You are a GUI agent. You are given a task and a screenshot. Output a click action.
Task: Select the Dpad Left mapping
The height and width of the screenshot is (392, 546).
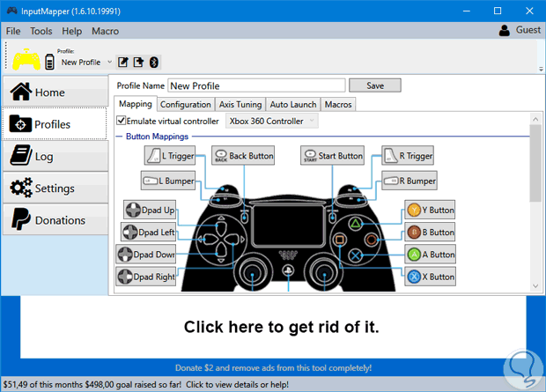[148, 232]
